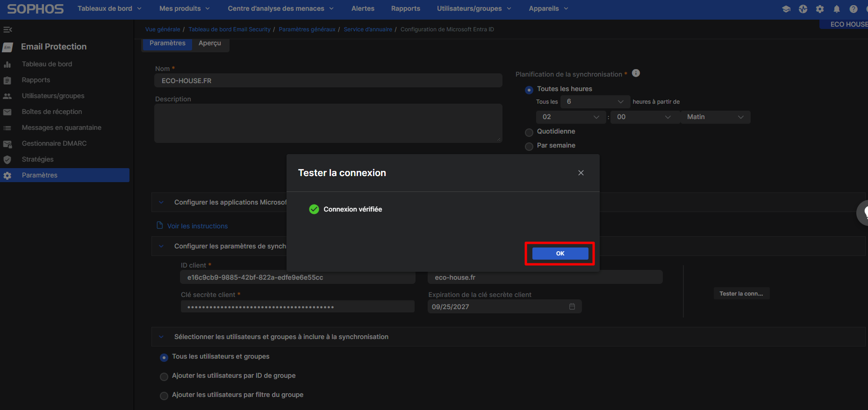
Task: Go to Paramètres généraux breadcrumb
Action: [x=307, y=29]
